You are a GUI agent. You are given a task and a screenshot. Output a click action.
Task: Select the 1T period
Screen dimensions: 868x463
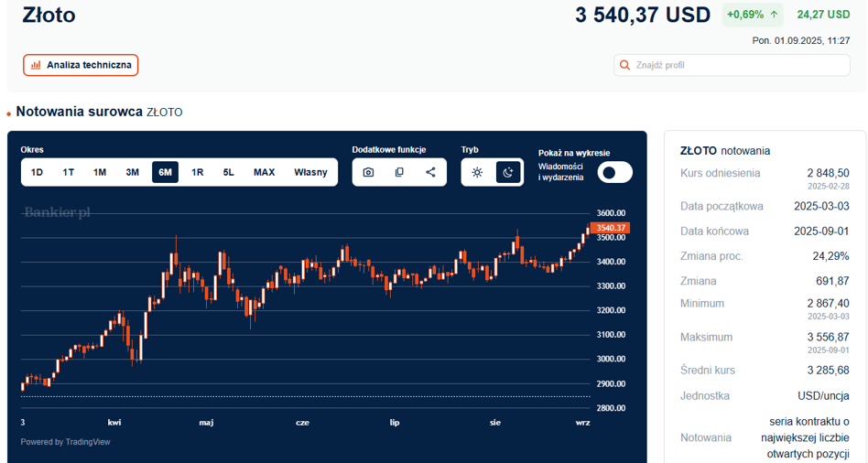pyautogui.click(x=68, y=172)
